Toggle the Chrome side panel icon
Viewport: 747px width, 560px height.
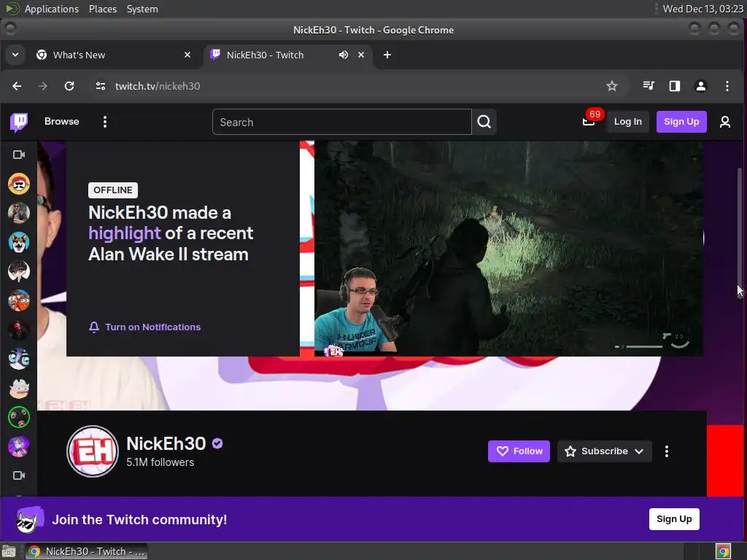click(675, 86)
